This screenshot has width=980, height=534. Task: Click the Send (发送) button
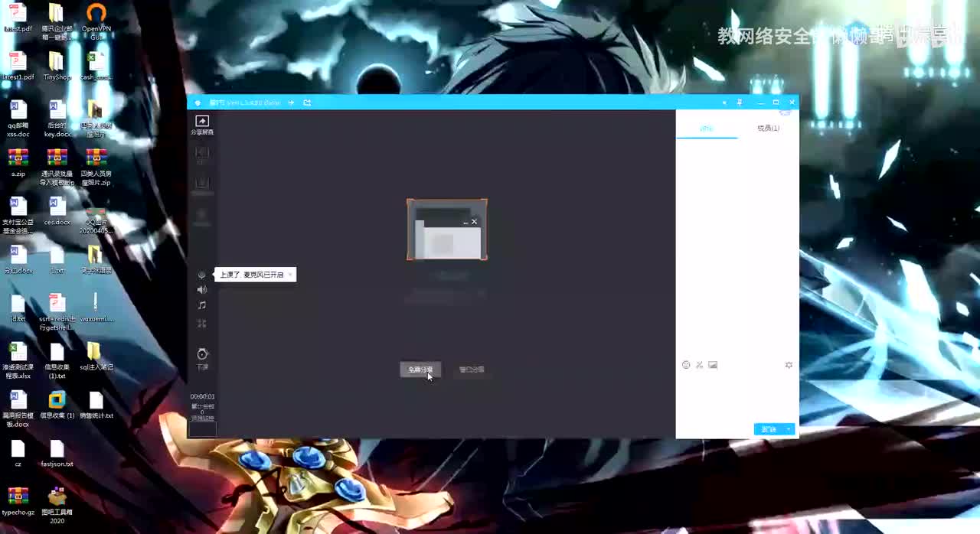[x=769, y=429]
